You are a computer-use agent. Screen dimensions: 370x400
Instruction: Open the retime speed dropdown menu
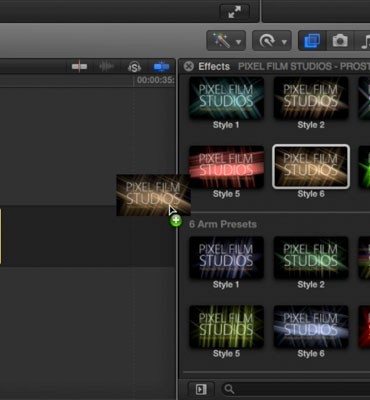pyautogui.click(x=272, y=41)
